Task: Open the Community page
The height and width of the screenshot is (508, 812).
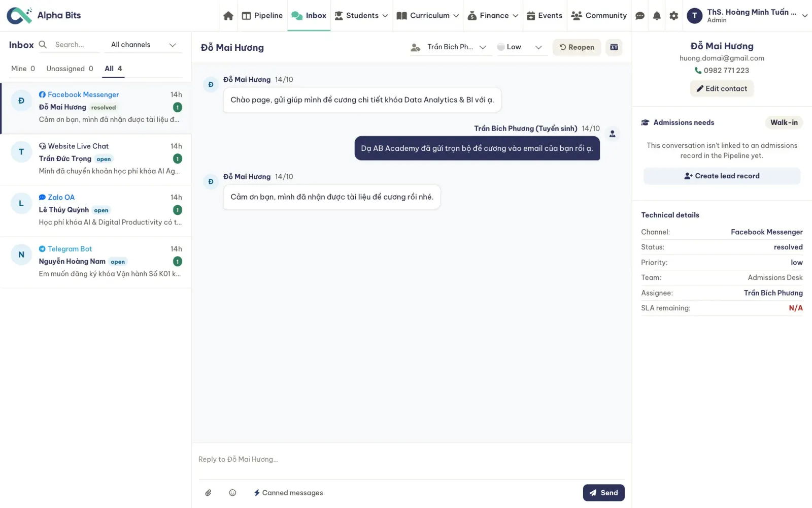Action: pyautogui.click(x=599, y=16)
